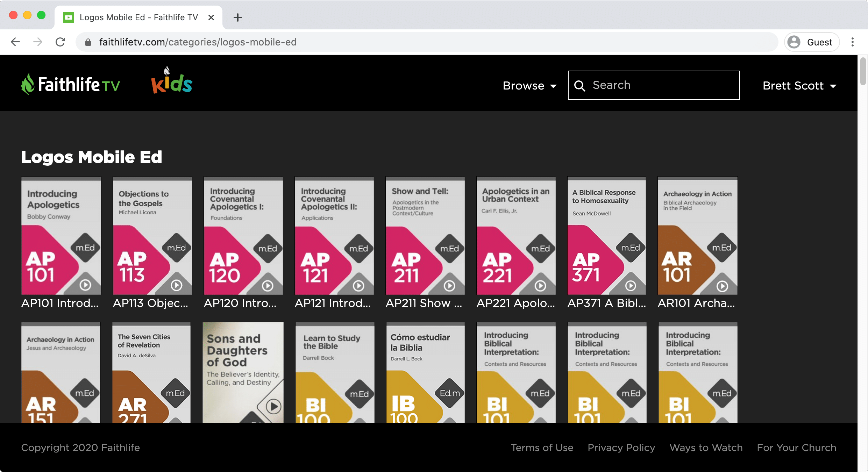868x472 pixels.
Task: Open AP113 Objections title link
Action: pyautogui.click(x=151, y=303)
